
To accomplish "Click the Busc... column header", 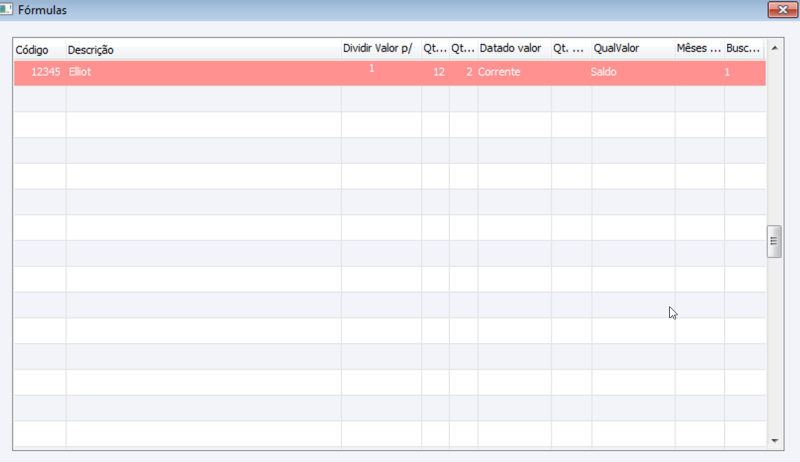I will (744, 48).
